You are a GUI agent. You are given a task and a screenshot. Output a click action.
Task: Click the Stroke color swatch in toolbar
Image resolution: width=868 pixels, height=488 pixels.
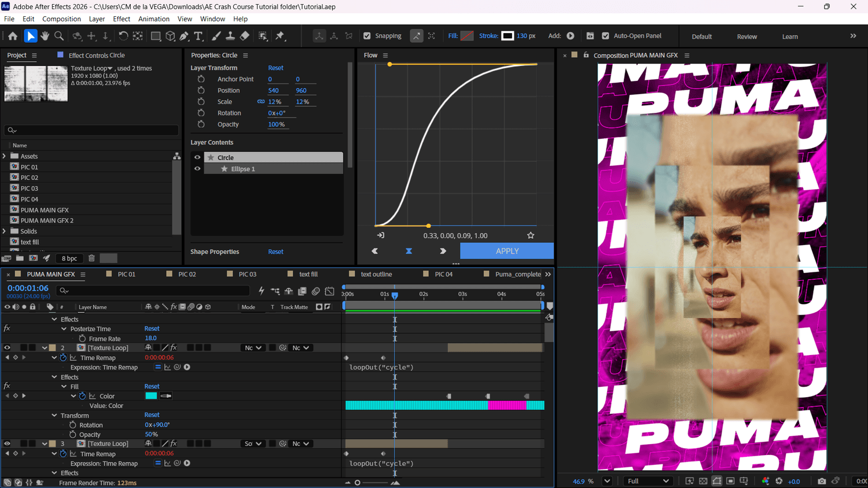[x=507, y=36]
